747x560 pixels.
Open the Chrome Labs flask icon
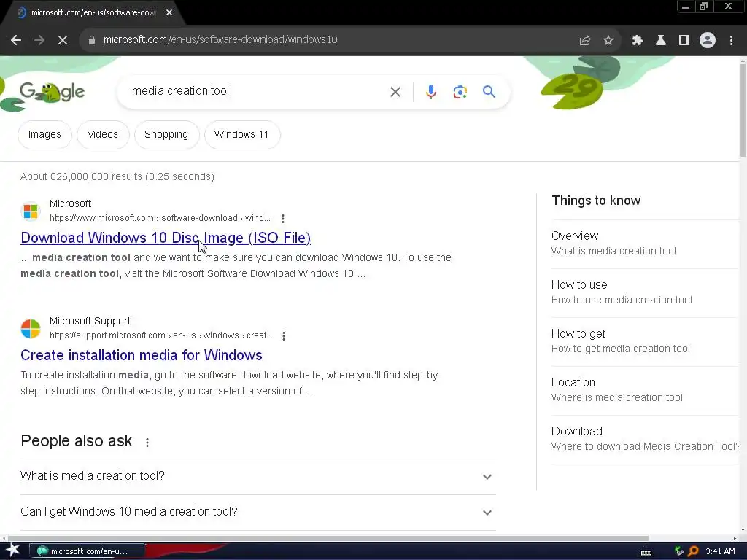[660, 41]
